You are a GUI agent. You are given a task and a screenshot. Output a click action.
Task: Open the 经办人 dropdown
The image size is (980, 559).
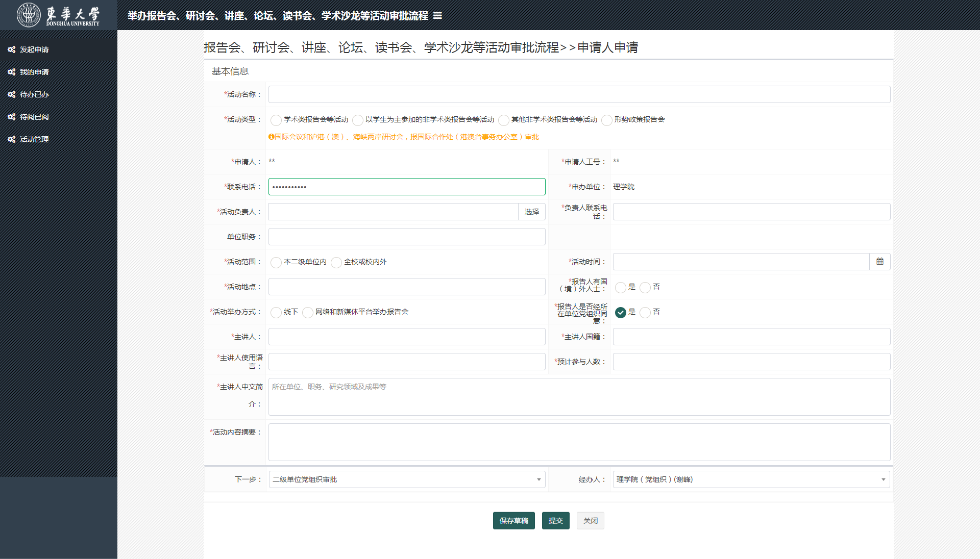click(x=751, y=479)
